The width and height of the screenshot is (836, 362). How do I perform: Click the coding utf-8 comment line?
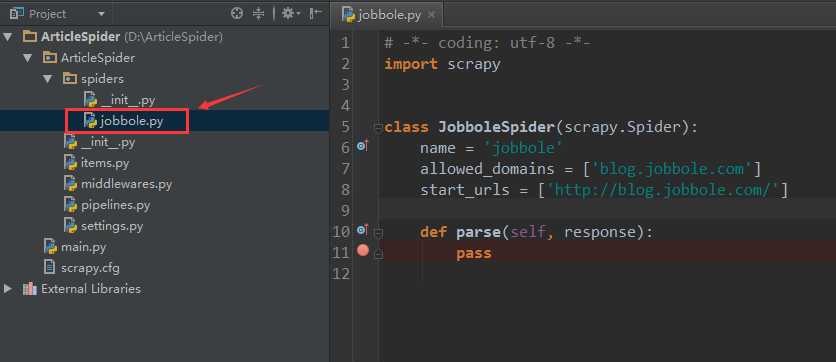tap(487, 43)
